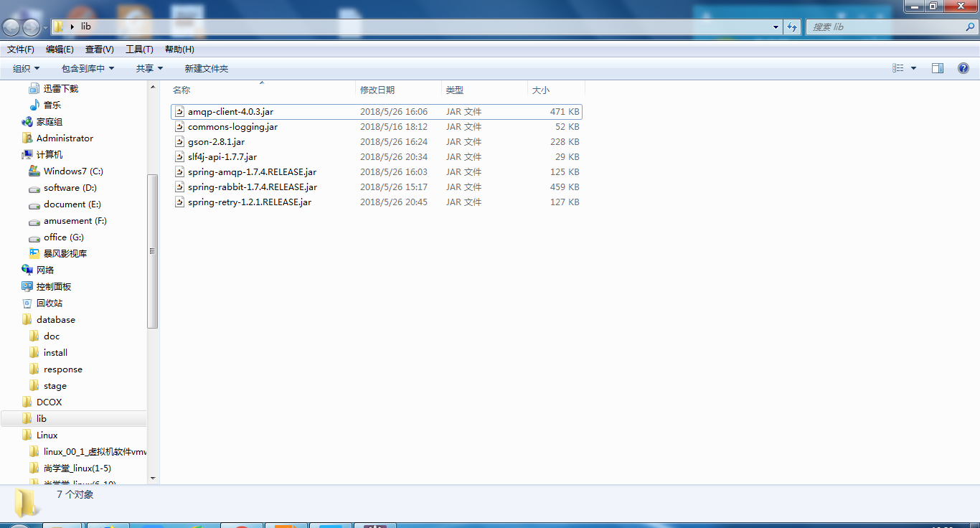Viewport: 980px width, 528px height.
Task: Select install folder in the tree
Action: 55,353
